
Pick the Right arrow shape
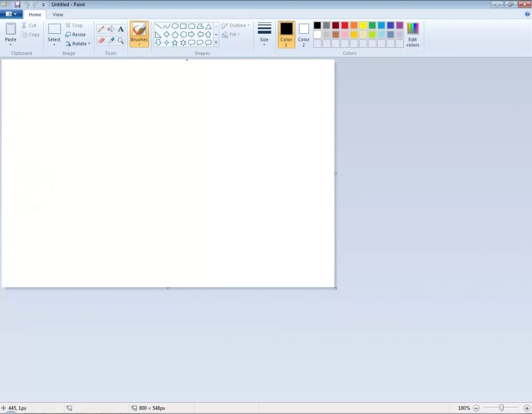[192, 35]
